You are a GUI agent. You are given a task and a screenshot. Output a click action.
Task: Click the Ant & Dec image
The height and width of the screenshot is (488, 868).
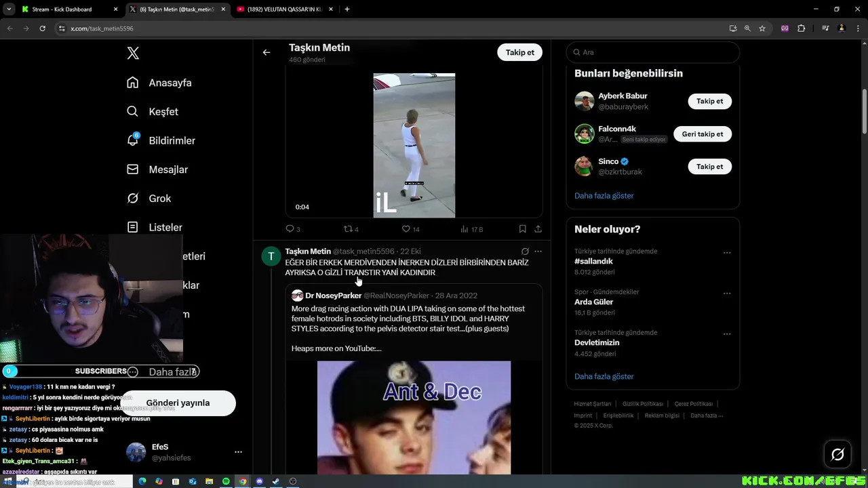414,418
